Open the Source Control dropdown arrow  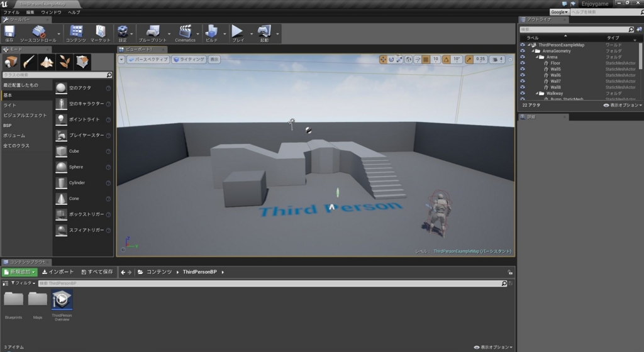click(x=58, y=34)
